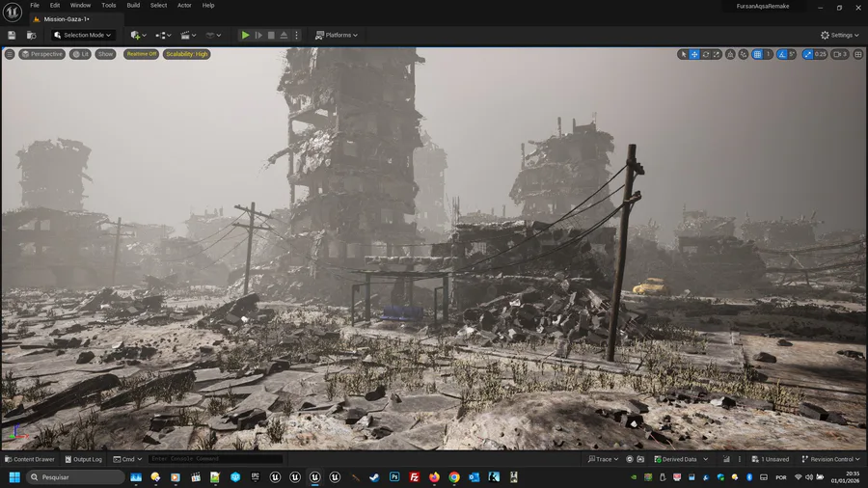868x488 pixels.
Task: Change the Perspective view type
Action: point(42,54)
